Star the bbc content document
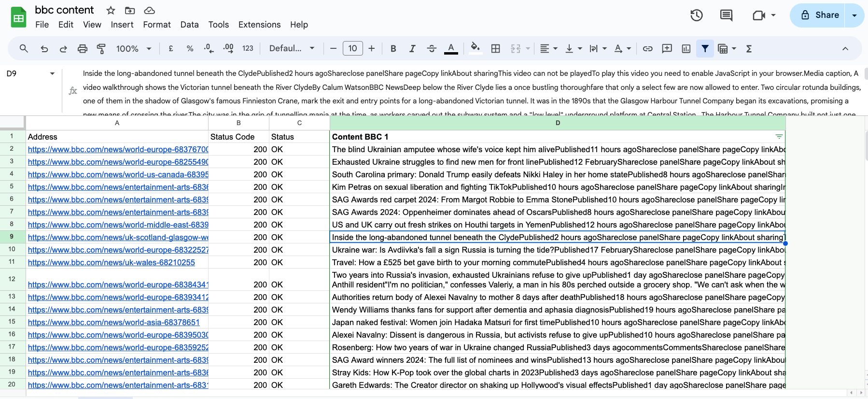Screen dimensions: 868x399 [x=111, y=10]
